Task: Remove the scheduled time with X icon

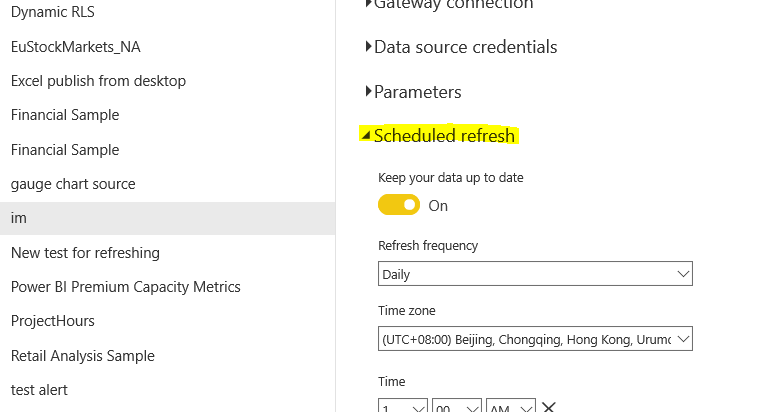Action: pos(549,407)
